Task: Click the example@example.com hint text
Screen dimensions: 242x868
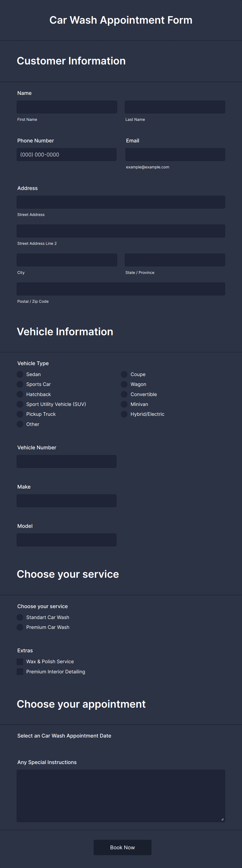Action: pos(148,167)
